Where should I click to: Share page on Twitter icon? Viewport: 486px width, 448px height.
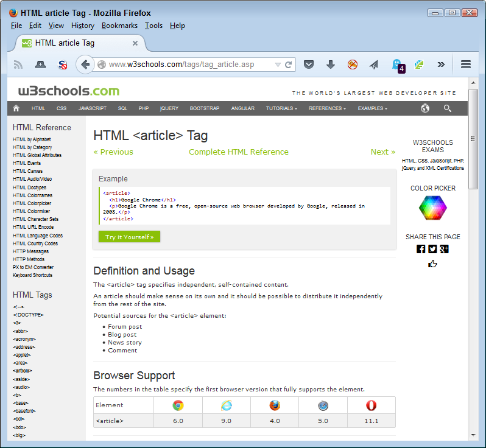pyautogui.click(x=432, y=249)
